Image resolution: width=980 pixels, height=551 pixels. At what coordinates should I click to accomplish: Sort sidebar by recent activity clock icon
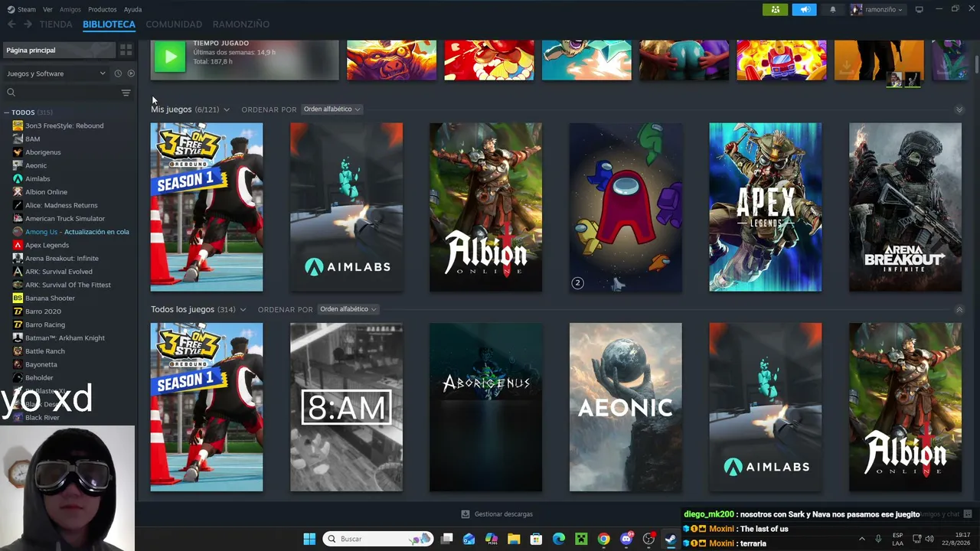coord(118,73)
